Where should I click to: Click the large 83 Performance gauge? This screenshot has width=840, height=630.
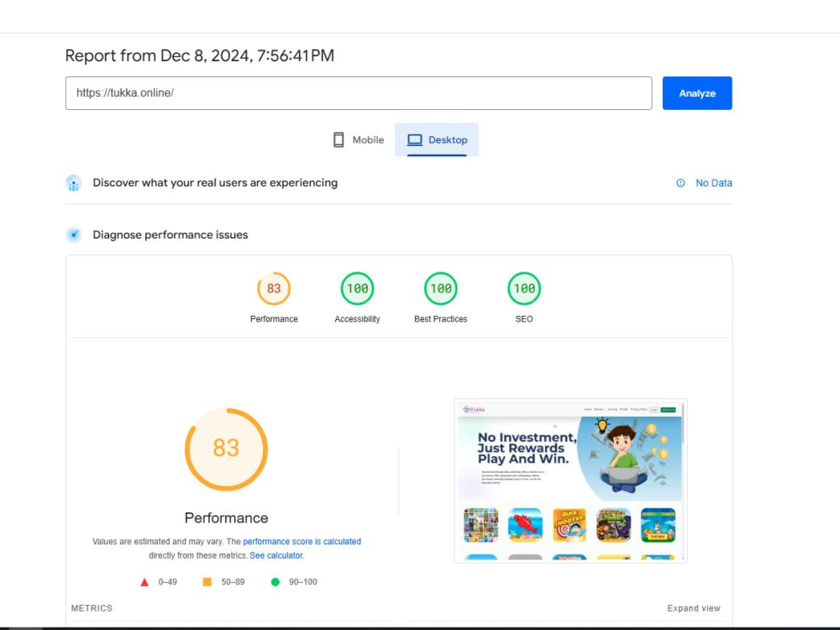226,449
